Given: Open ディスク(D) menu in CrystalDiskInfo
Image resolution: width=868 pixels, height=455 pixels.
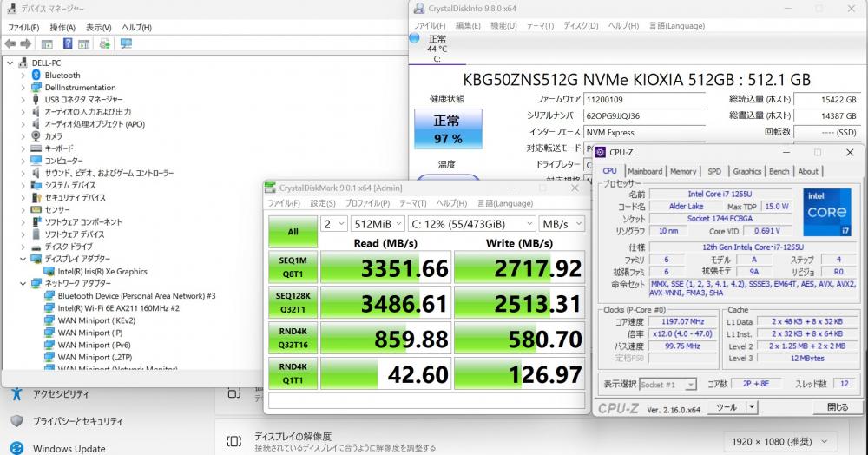Looking at the screenshot, I should (581, 25).
